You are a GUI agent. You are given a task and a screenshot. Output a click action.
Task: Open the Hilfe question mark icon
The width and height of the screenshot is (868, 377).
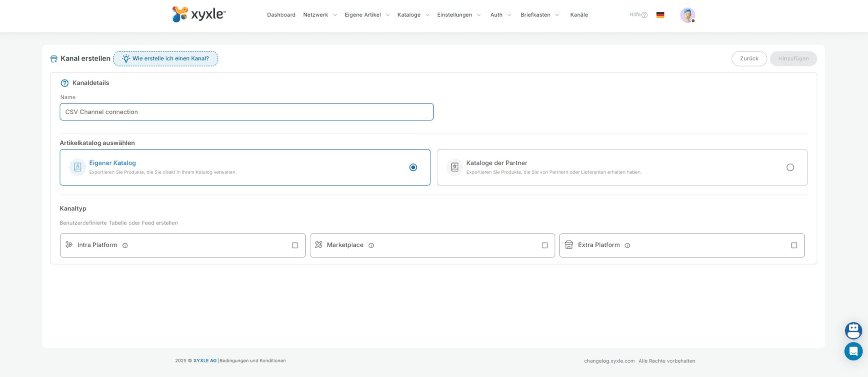click(645, 15)
